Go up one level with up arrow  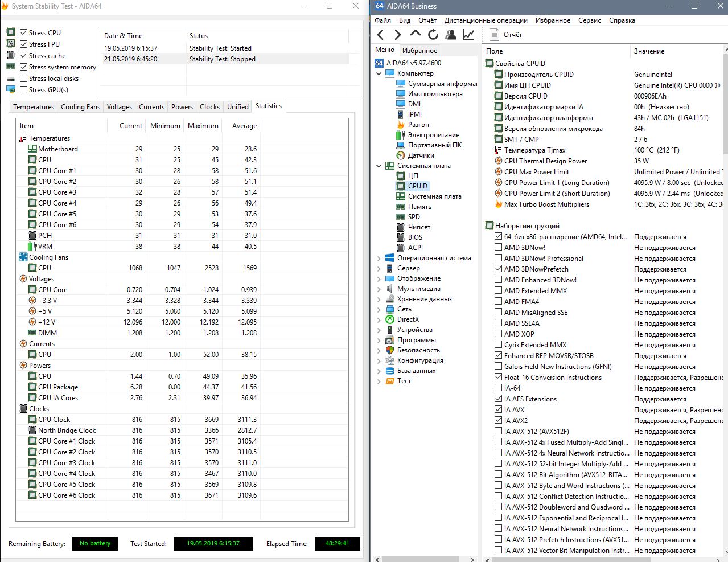pyautogui.click(x=416, y=35)
